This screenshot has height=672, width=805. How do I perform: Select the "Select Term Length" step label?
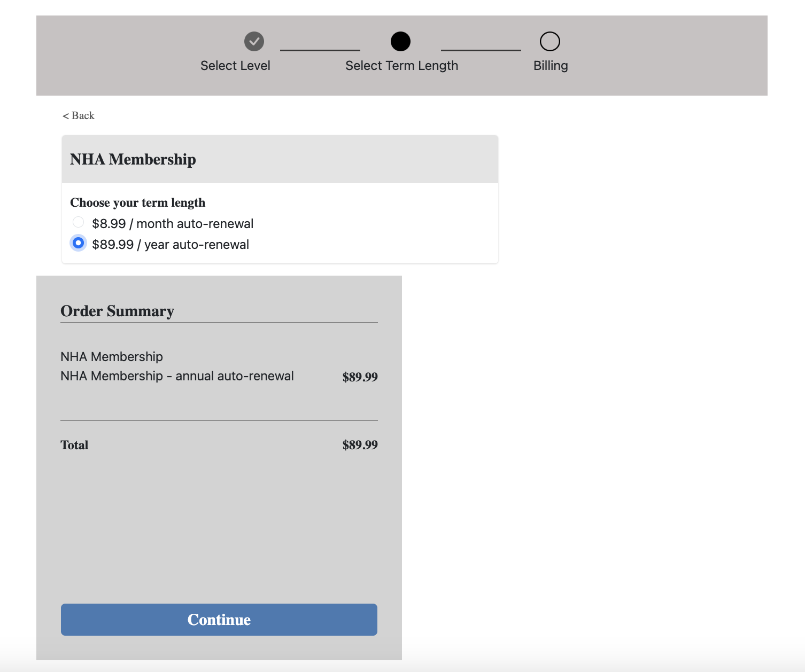(x=401, y=66)
